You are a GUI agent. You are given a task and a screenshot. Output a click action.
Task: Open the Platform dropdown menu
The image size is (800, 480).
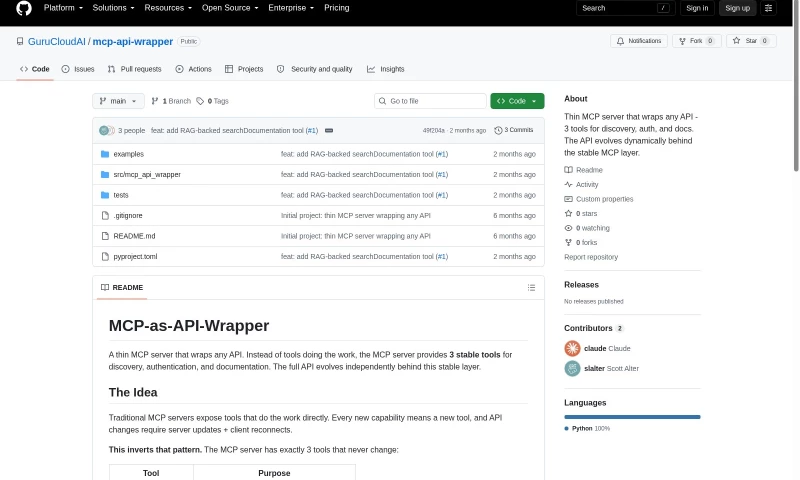[63, 8]
